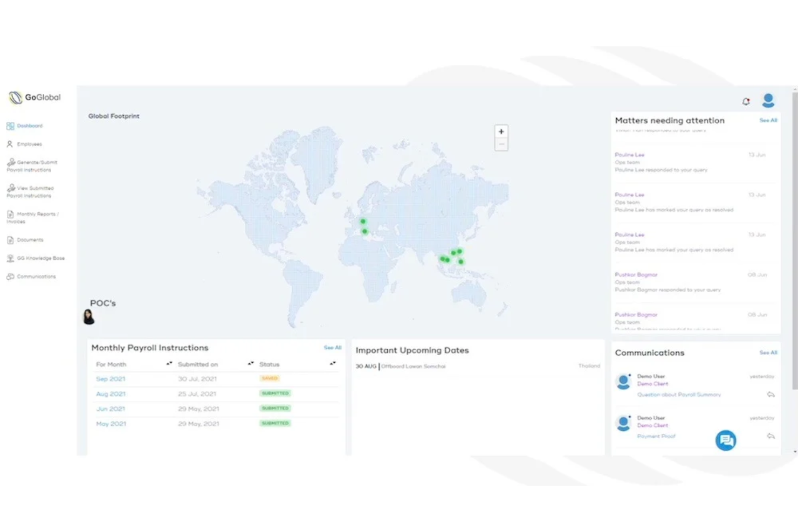798x532 pixels.
Task: Open the Sep 2021 payroll instructions
Action: point(110,378)
